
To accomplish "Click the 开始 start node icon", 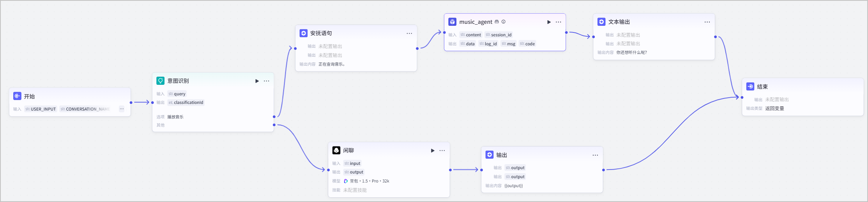I will [17, 96].
